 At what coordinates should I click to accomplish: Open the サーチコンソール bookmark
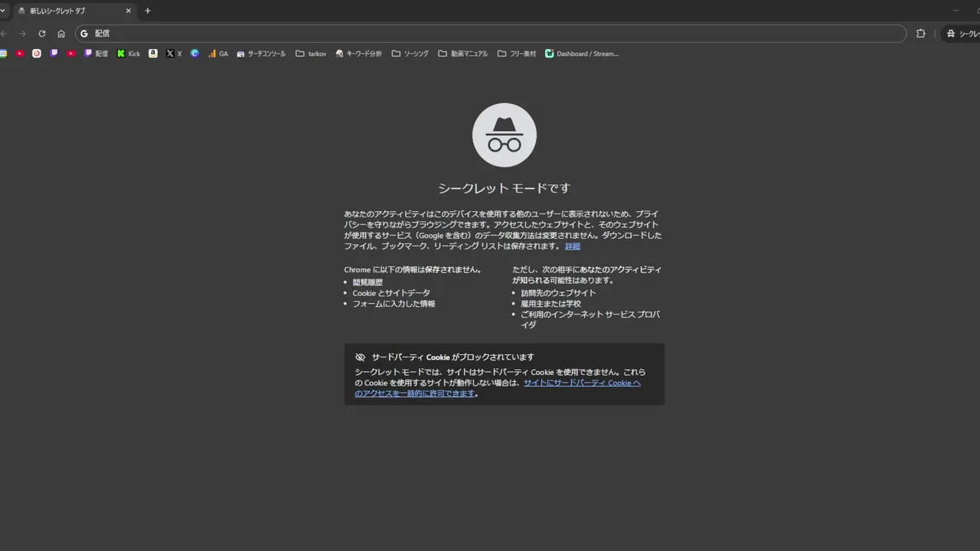pos(261,54)
